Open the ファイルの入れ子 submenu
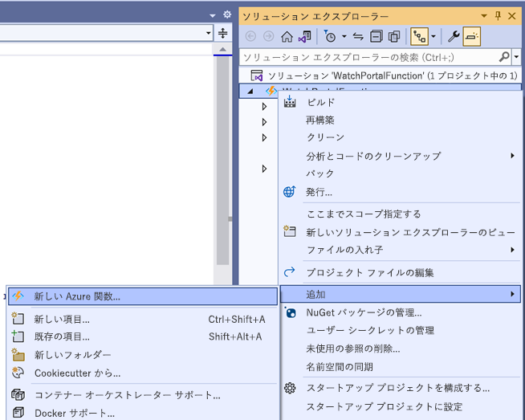This screenshot has height=420, width=525. pyautogui.click(x=401, y=250)
